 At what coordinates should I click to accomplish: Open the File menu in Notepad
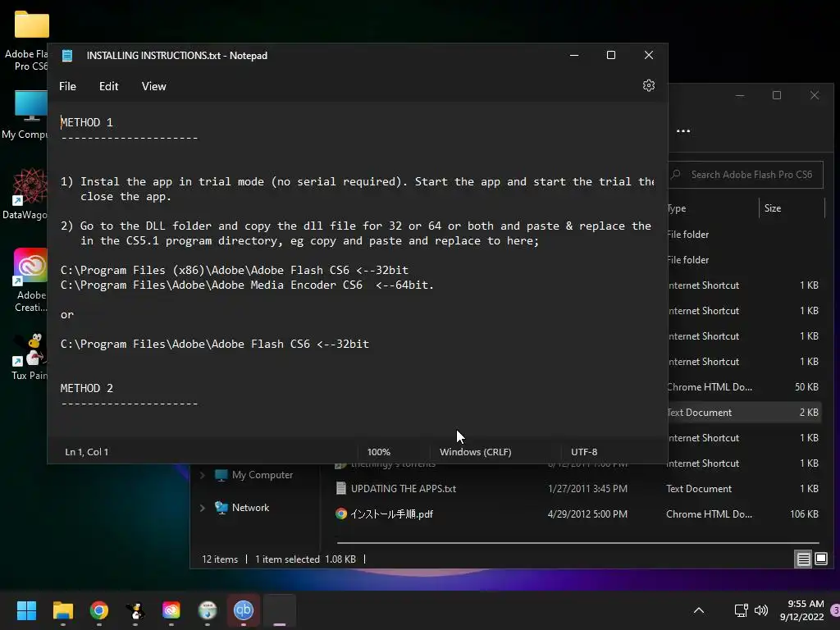[67, 86]
